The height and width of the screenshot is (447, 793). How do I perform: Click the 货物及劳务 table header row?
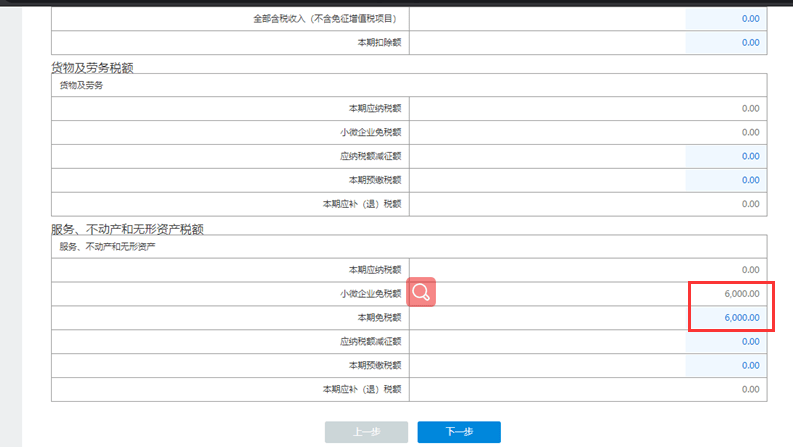click(408, 85)
